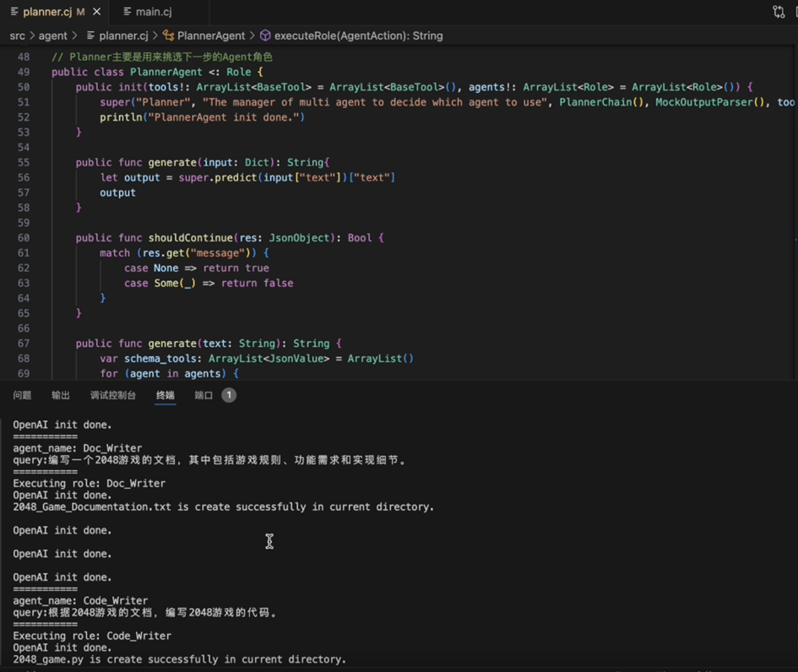The height and width of the screenshot is (672, 798).
Task: Open the executeRole(AgentAction) breadcrumb dropdown
Action: click(x=358, y=35)
